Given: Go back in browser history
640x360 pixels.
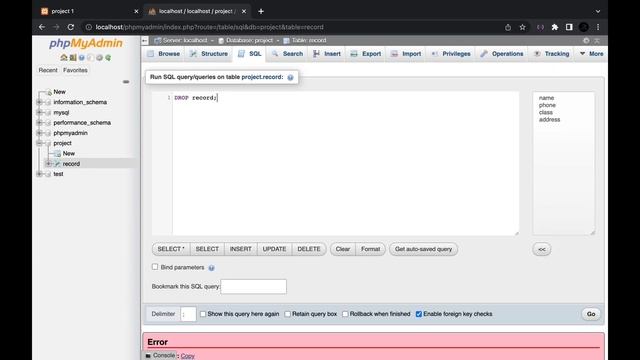Looking at the screenshot, I should coord(42,27).
